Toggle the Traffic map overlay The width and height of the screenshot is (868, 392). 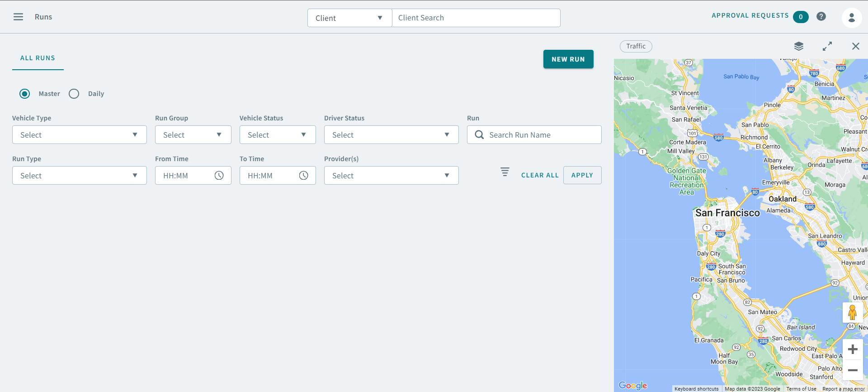click(x=636, y=46)
